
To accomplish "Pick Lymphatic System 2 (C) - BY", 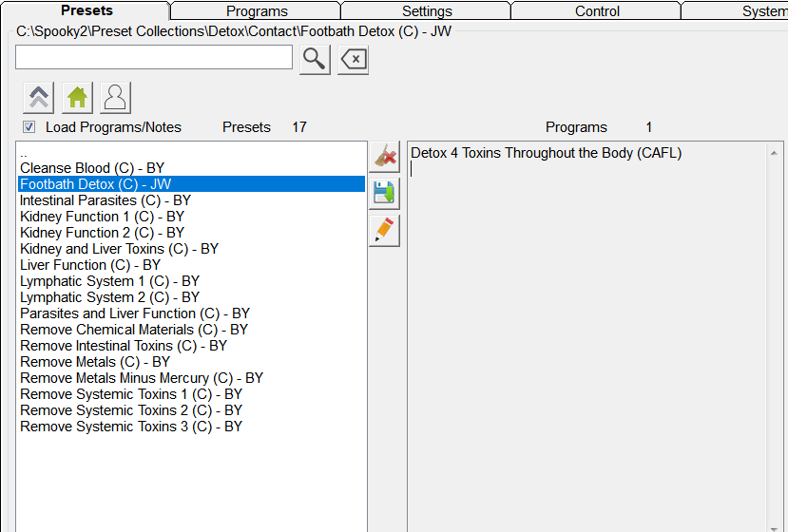I will click(109, 297).
